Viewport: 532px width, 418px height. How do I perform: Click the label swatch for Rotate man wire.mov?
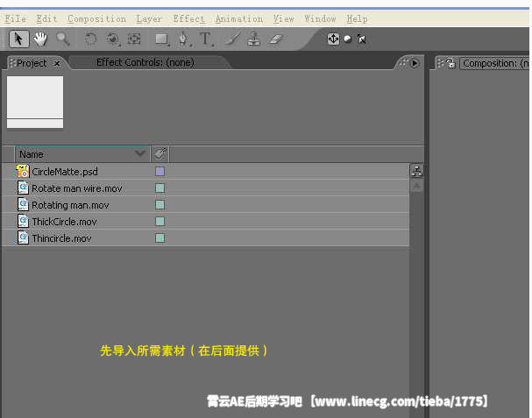click(x=160, y=188)
